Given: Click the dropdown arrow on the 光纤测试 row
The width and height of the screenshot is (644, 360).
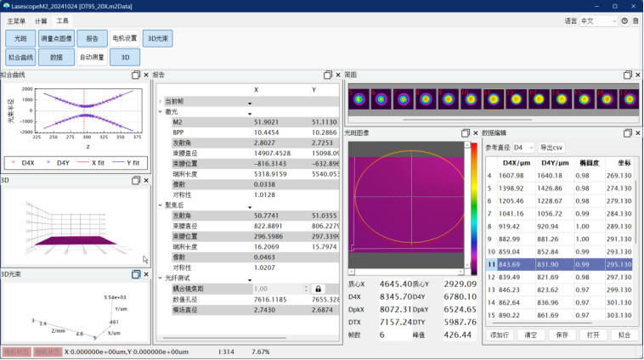Looking at the screenshot, I should pyautogui.click(x=250, y=280).
